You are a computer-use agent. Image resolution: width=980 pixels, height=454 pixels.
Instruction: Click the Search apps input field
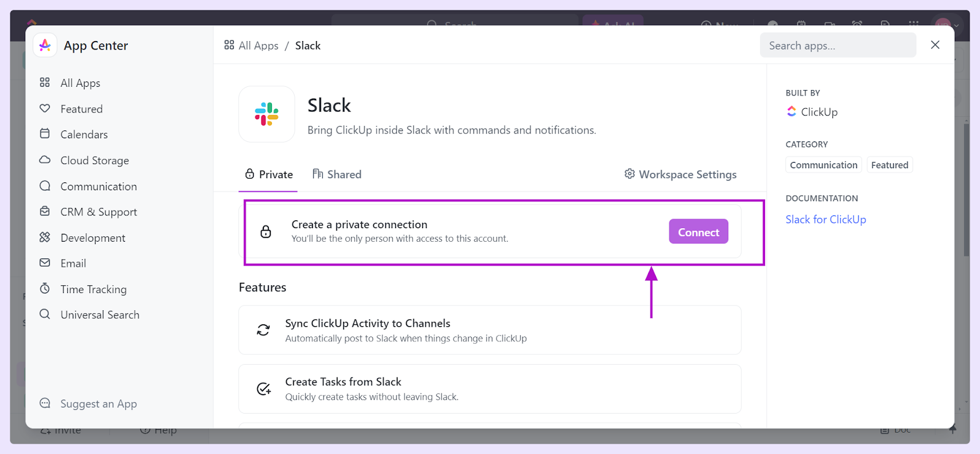(838, 45)
